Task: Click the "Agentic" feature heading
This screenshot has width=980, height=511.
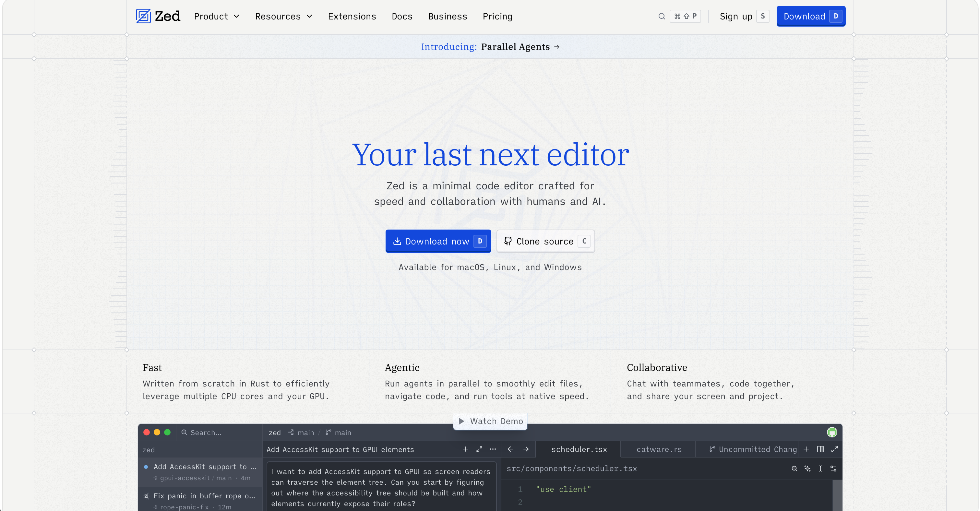Action: [402, 368]
